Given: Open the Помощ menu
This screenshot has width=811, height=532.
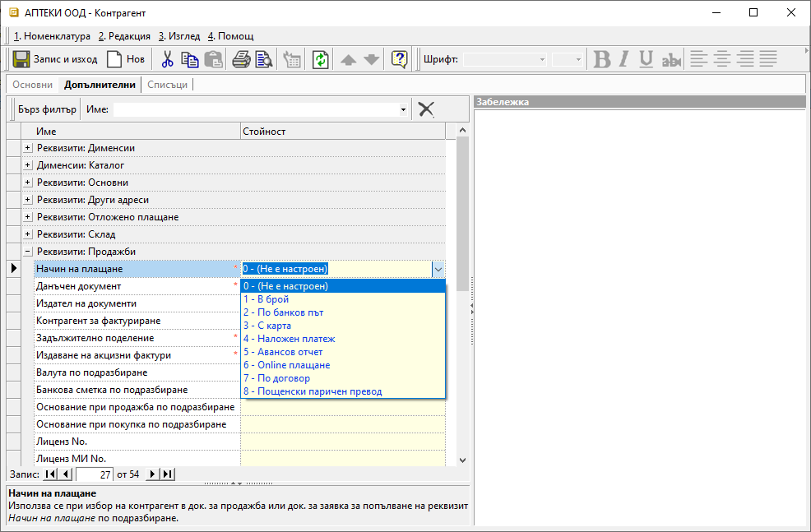Looking at the screenshot, I should click(230, 36).
